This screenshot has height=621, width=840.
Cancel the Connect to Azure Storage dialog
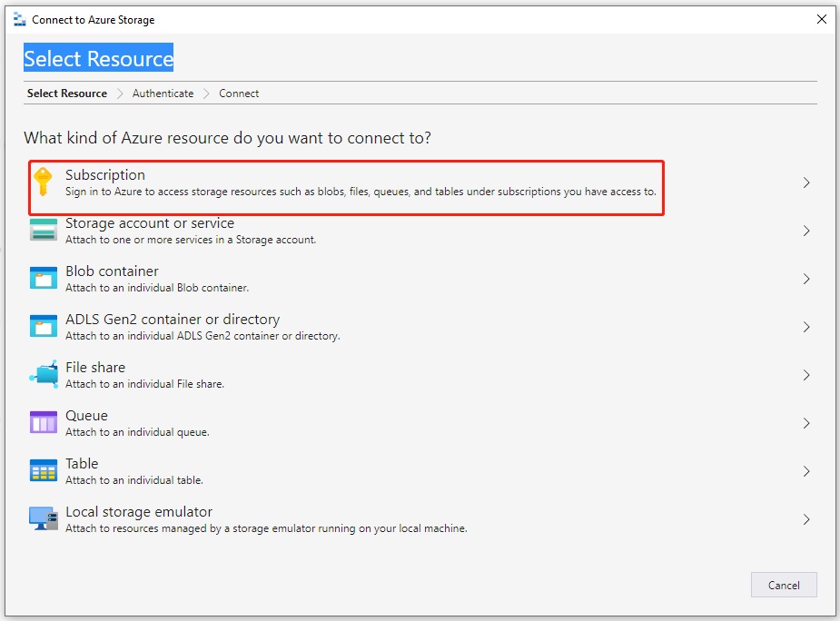coord(784,585)
